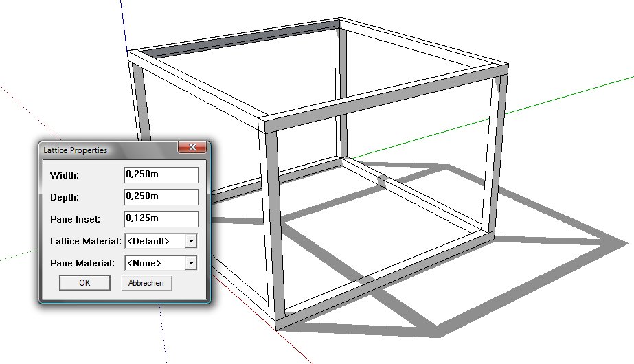Click the "Width:" label
The width and height of the screenshot is (634, 364).
pyautogui.click(x=65, y=175)
